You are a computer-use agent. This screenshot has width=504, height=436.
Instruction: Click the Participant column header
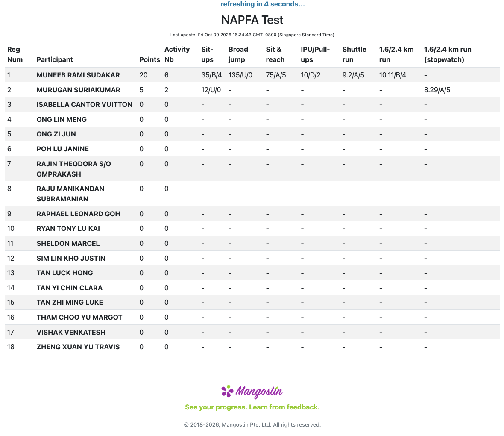[55, 59]
